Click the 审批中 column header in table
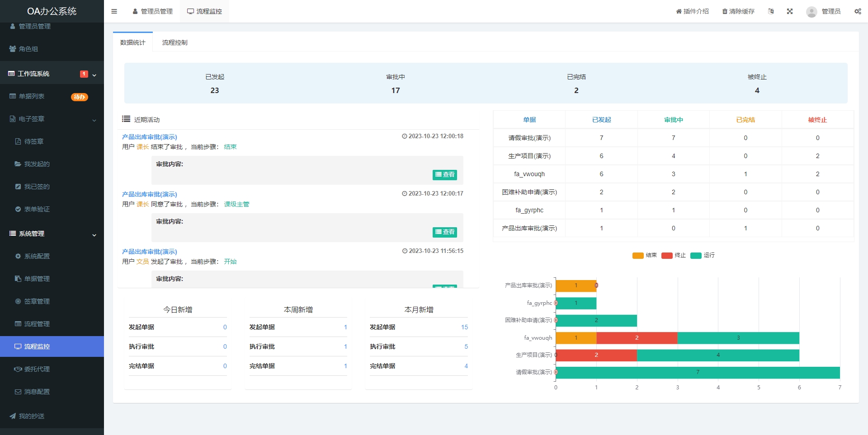Viewport: 868px width, 435px height. point(673,120)
